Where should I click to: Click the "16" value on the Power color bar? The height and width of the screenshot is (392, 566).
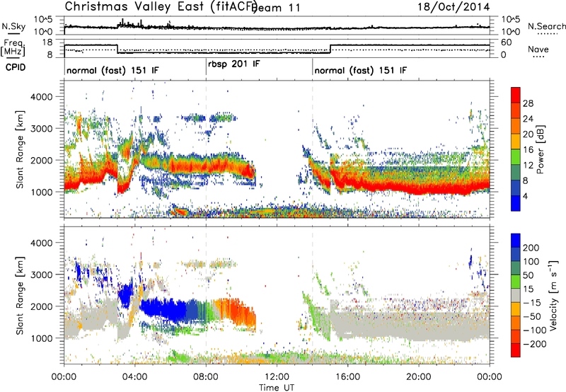point(528,149)
